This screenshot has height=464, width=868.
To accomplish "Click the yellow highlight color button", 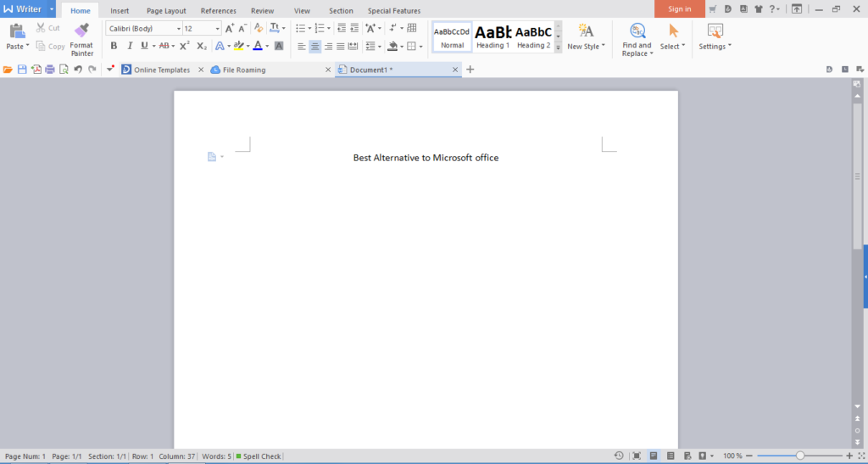I will (x=238, y=46).
